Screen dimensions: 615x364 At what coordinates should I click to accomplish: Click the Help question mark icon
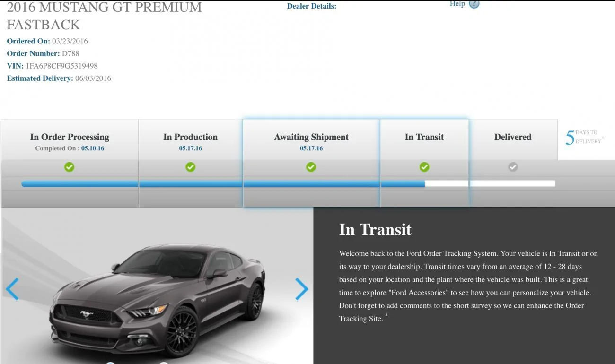(474, 4)
